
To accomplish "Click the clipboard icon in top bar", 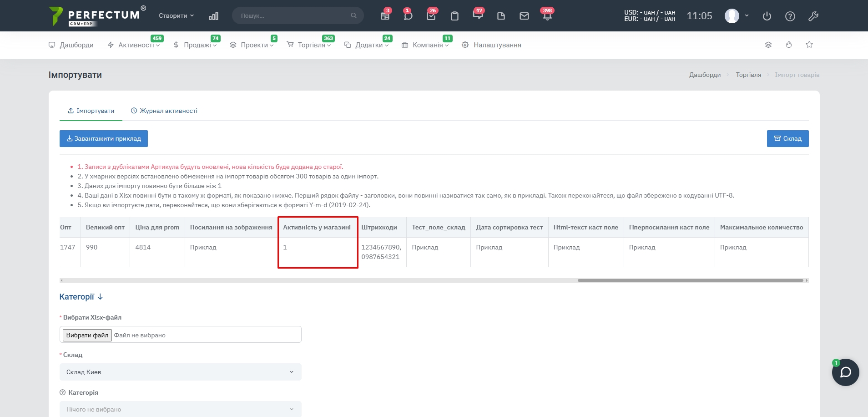I will pos(454,16).
